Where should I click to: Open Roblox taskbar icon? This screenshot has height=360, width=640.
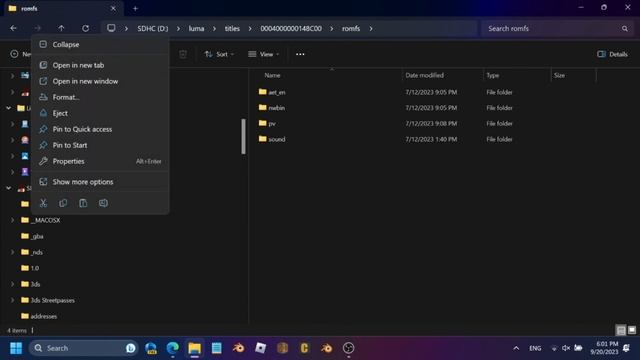click(x=260, y=348)
